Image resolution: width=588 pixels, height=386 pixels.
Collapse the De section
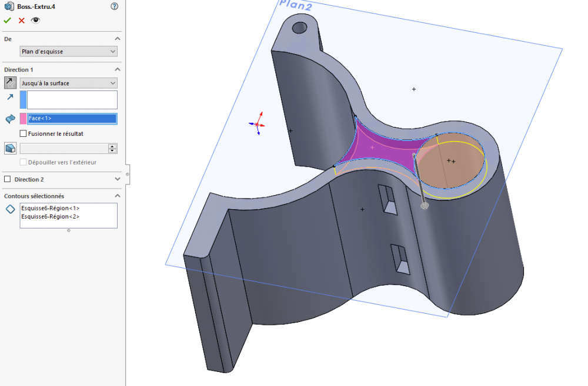[x=117, y=39]
